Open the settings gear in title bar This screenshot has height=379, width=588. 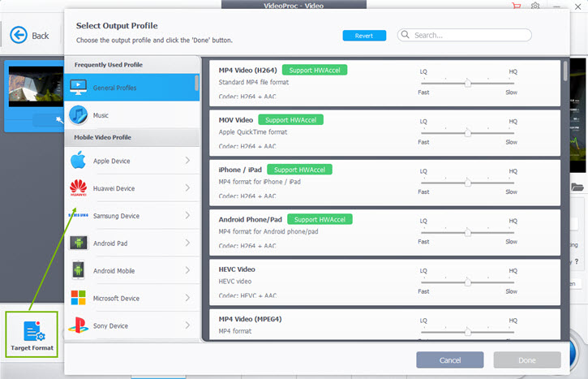535,6
